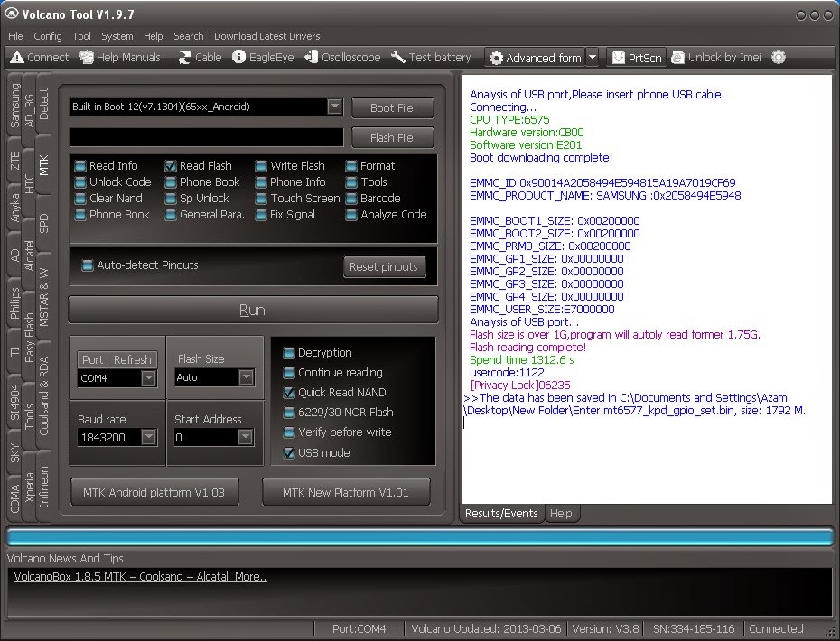Click the SN:334-185-116 status text
Viewport: 840px width, 641px height.
coord(693,628)
